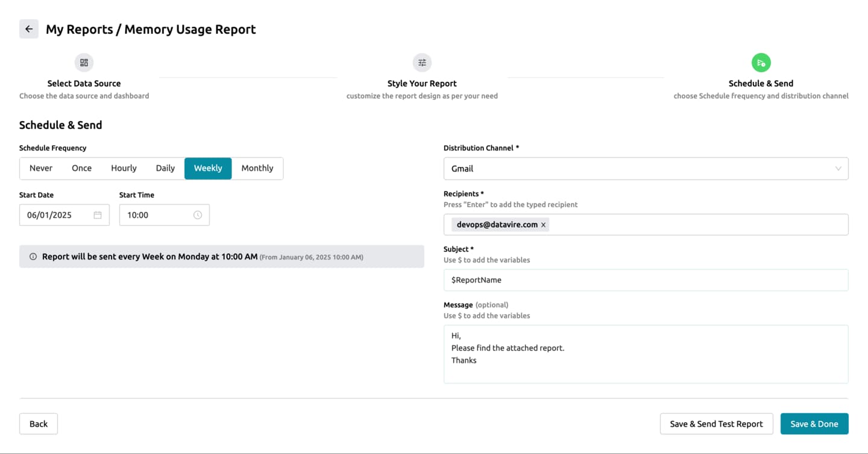Image resolution: width=868 pixels, height=454 pixels.
Task: Open the Distribution Channel dropdown
Action: click(x=645, y=168)
